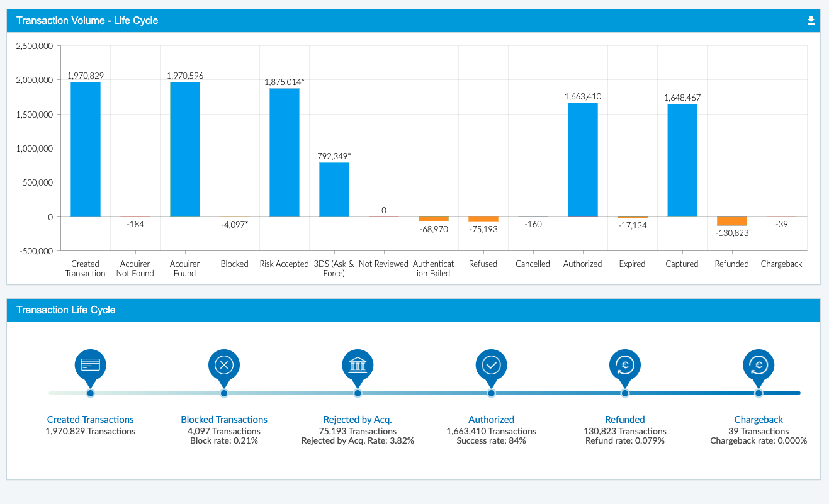Open the Refunded link
The width and height of the screenshot is (829, 504).
pyautogui.click(x=625, y=419)
